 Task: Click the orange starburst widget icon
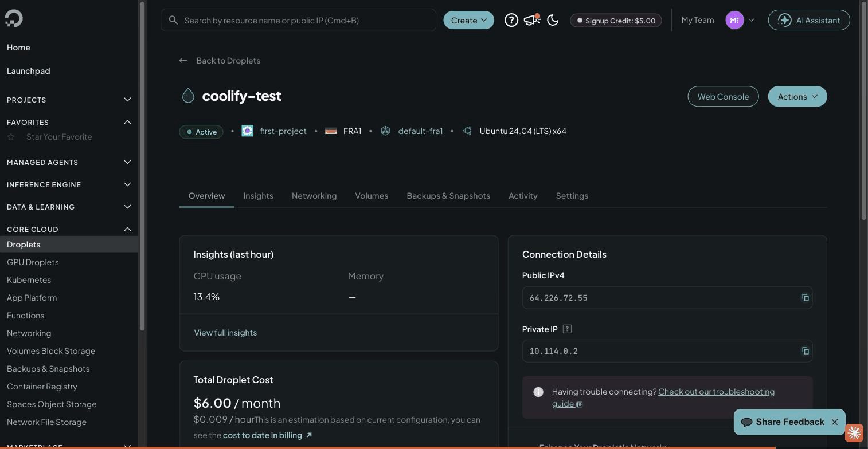pyautogui.click(x=854, y=432)
